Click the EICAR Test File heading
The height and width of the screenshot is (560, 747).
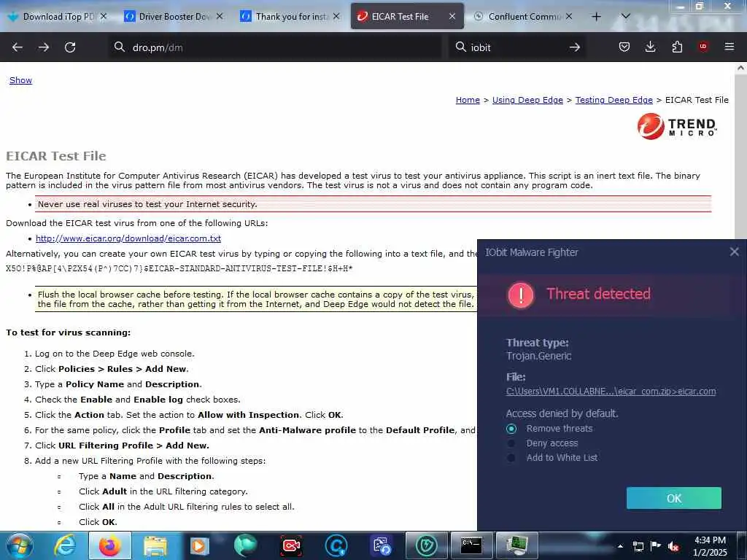(55, 156)
